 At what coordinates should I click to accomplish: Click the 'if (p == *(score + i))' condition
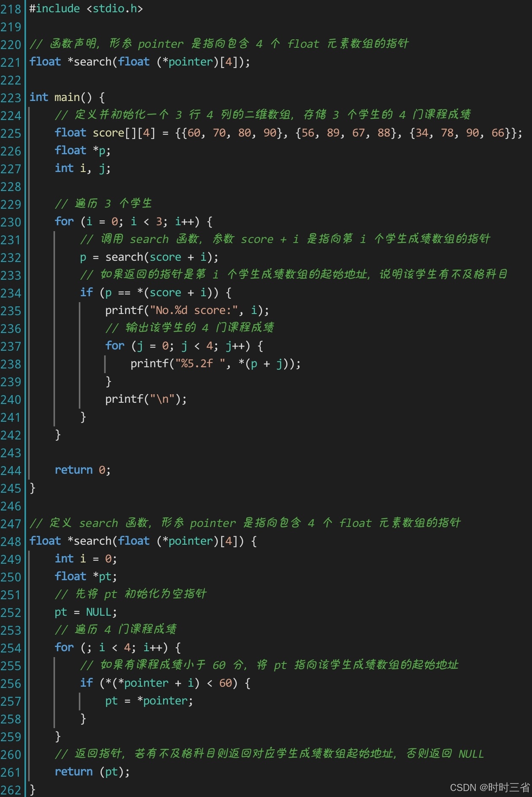click(x=156, y=293)
